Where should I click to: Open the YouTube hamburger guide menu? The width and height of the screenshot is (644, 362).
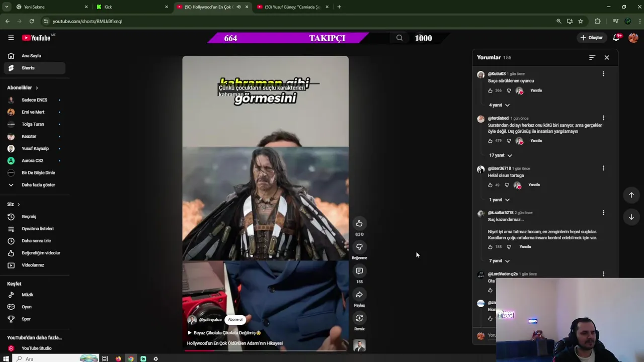[x=11, y=38]
